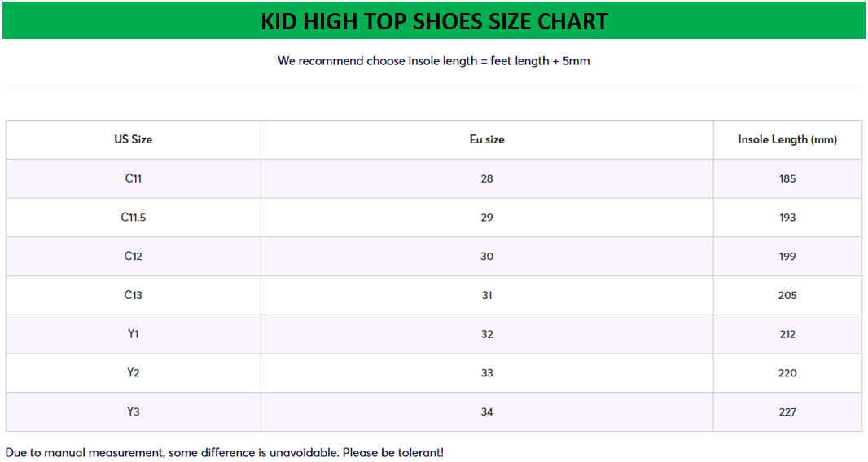Click EU size 28 cell
Screen dimensions: 868x462
(x=487, y=178)
